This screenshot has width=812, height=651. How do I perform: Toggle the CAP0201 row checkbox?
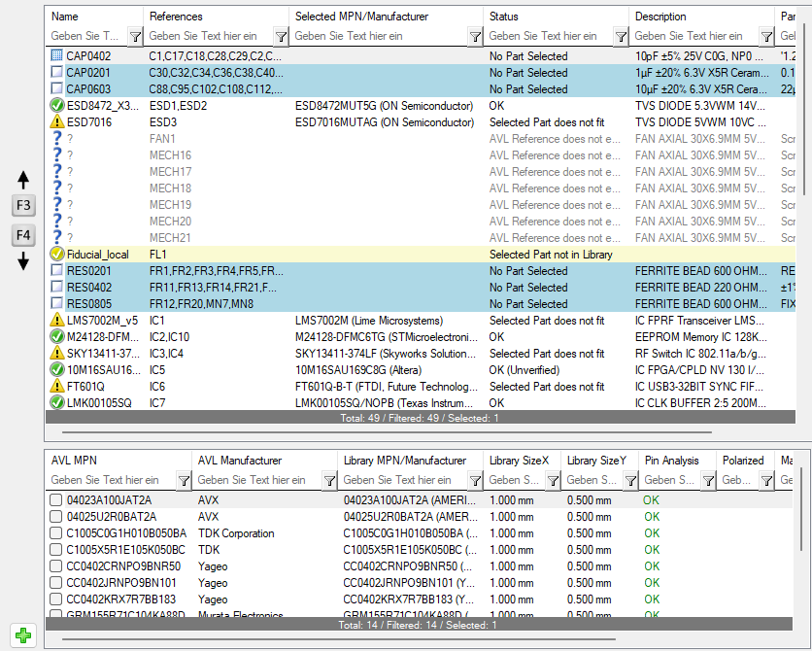(57, 72)
